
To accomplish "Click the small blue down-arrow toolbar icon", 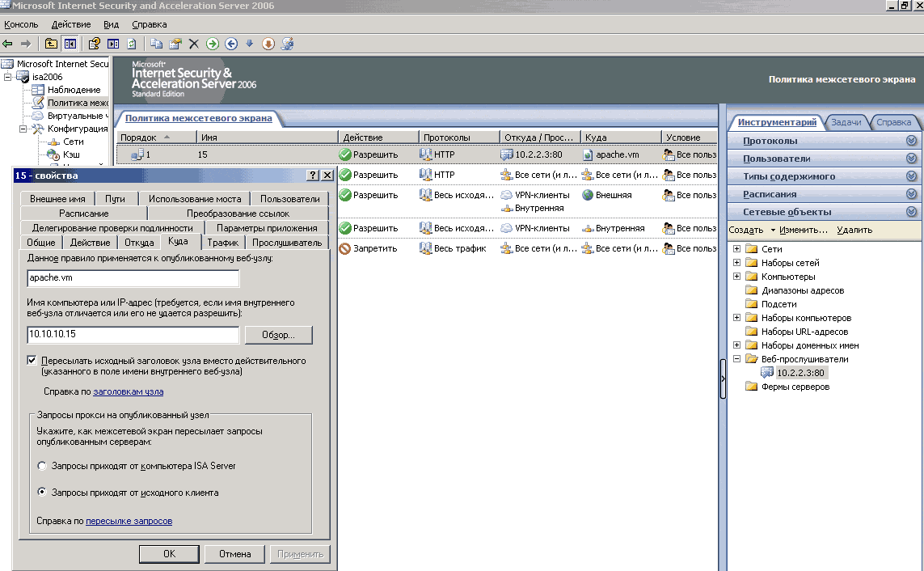I will (x=250, y=44).
